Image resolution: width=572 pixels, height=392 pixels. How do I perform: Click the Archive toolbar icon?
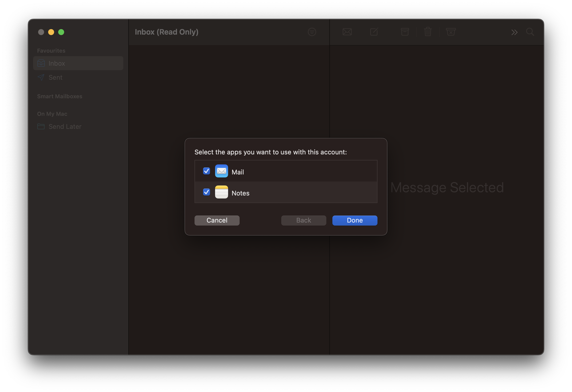[405, 32]
